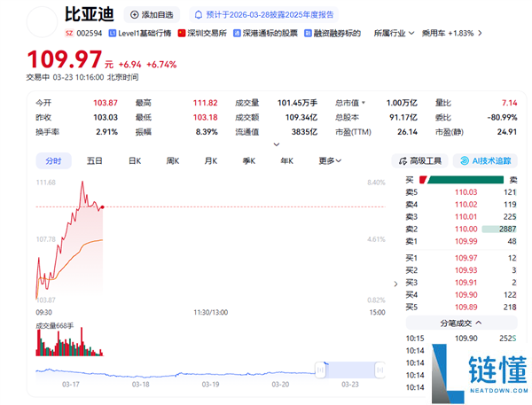Click the 买1 price 109.97
Viewport: 532px width, 405px height.
465,258
